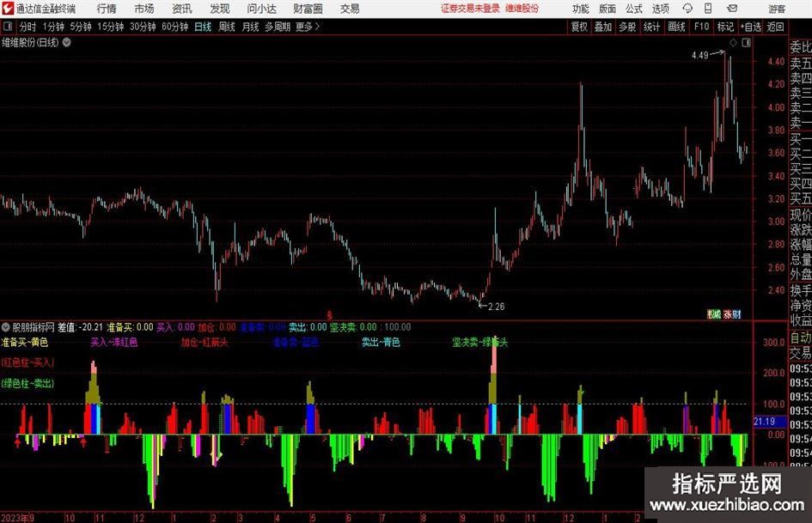
Task: Open the 资讯 menu
Action: click(x=182, y=9)
